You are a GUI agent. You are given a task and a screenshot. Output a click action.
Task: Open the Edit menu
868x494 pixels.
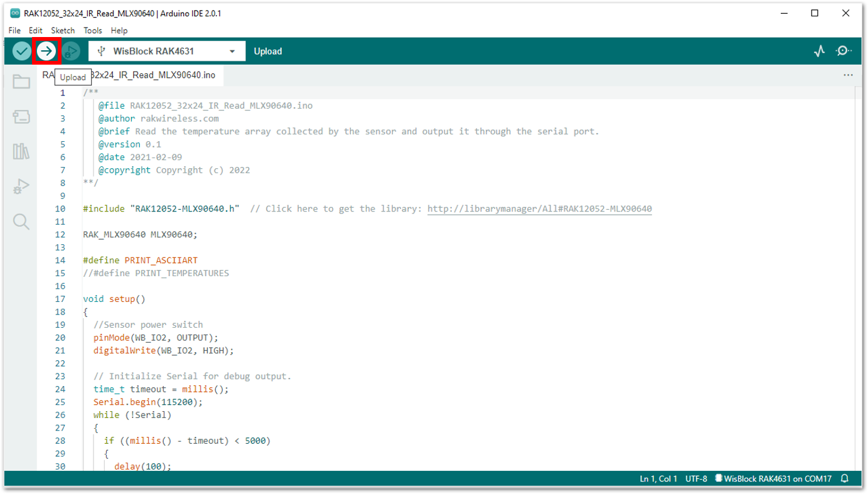[36, 30]
